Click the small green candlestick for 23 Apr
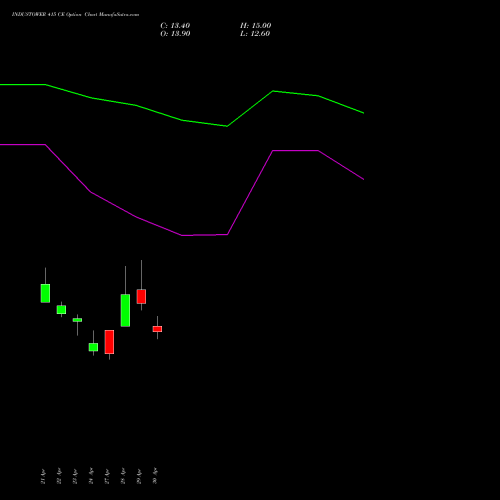 coord(77,320)
